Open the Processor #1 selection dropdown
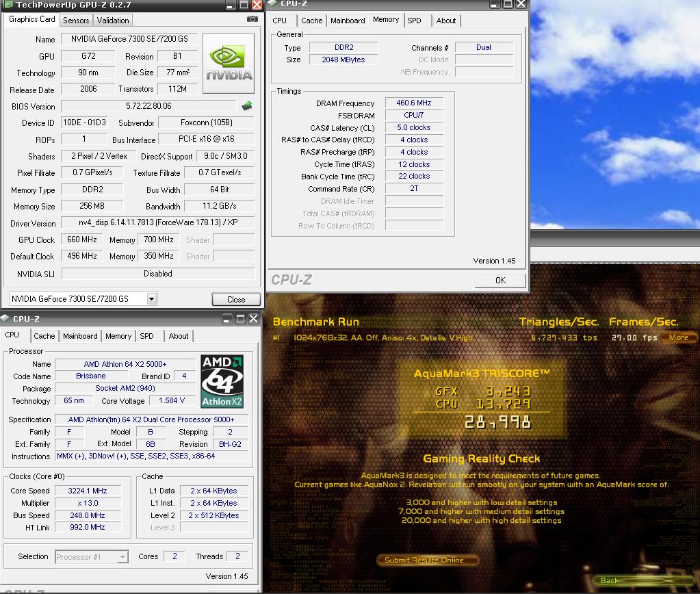The width and height of the screenshot is (700, 594). point(122,556)
